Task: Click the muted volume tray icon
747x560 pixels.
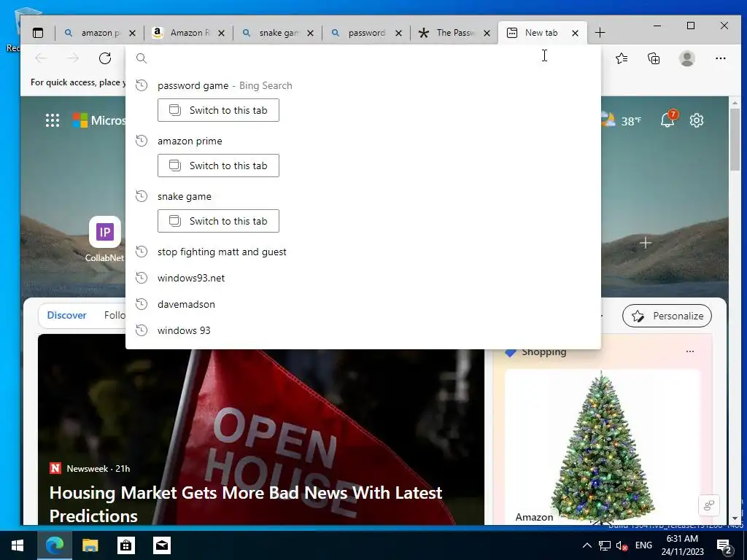Action: (x=622, y=545)
